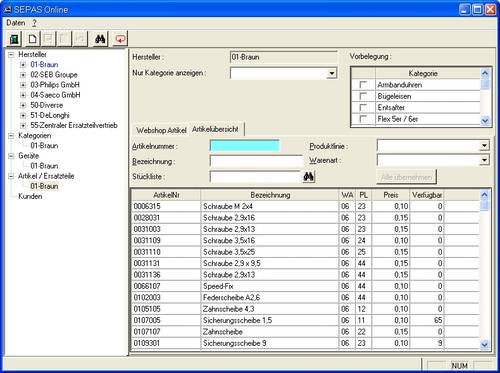Select the 51-DeLonghi tree label
Image resolution: width=500 pixels, height=373 pixels.
[50, 115]
